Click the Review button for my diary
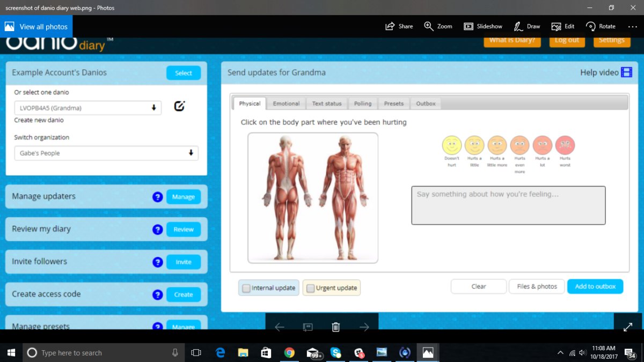Image resolution: width=644 pixels, height=362 pixels. 184,230
